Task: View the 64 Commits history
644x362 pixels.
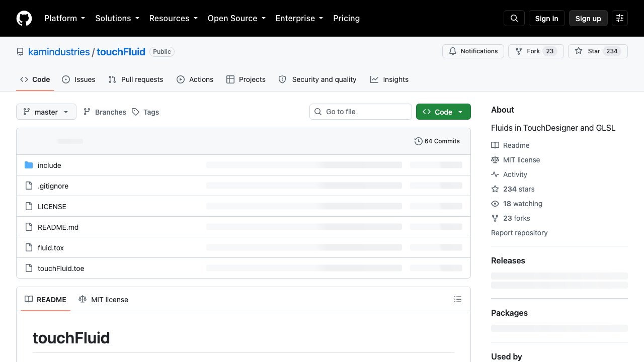Action: pos(437,141)
